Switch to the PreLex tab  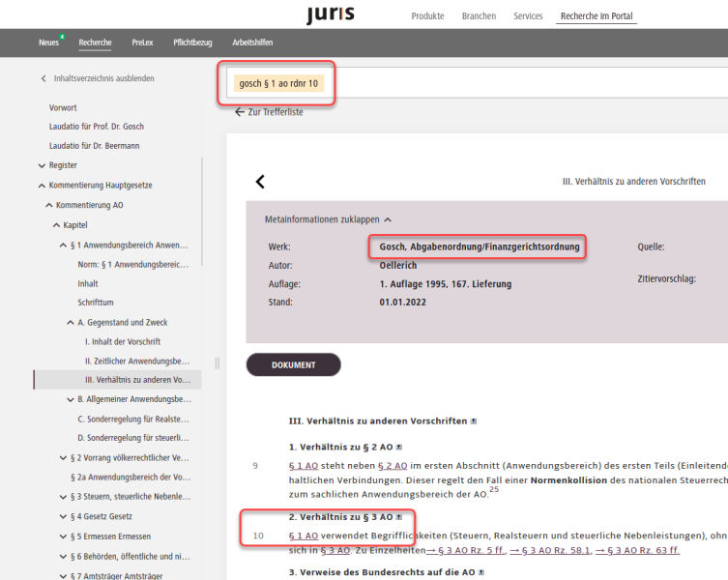coord(141,43)
